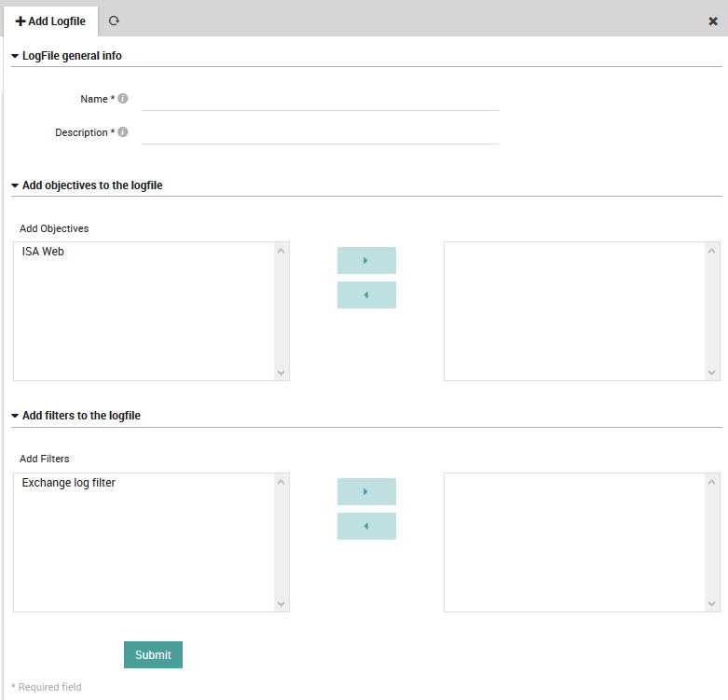
Task: Close the Add Logfile panel
Action: [713, 21]
